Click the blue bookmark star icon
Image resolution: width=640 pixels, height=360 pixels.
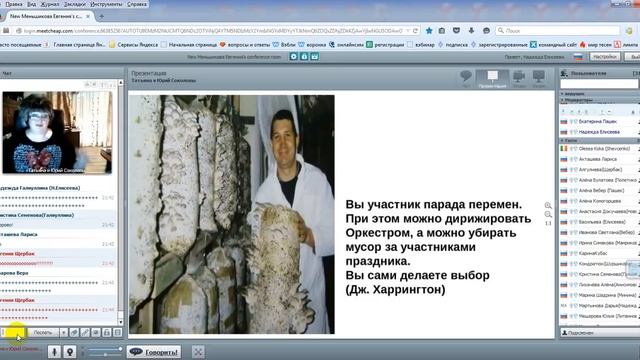tap(429, 31)
